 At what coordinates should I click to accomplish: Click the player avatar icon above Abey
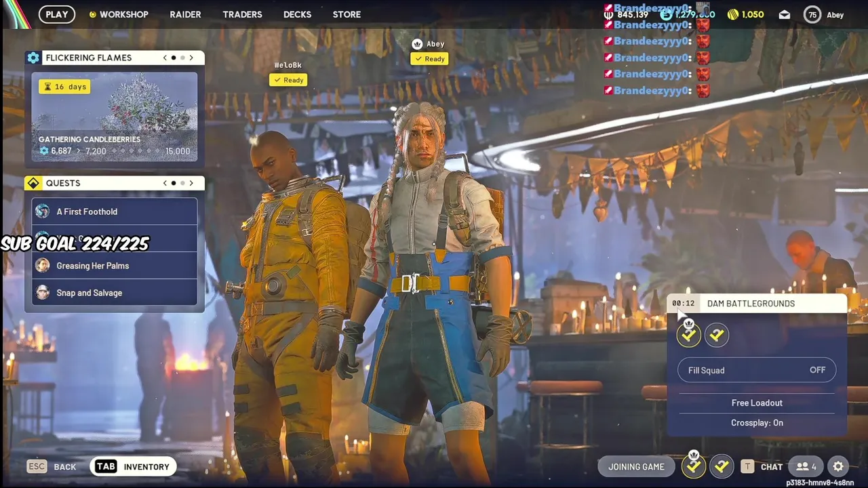[418, 44]
